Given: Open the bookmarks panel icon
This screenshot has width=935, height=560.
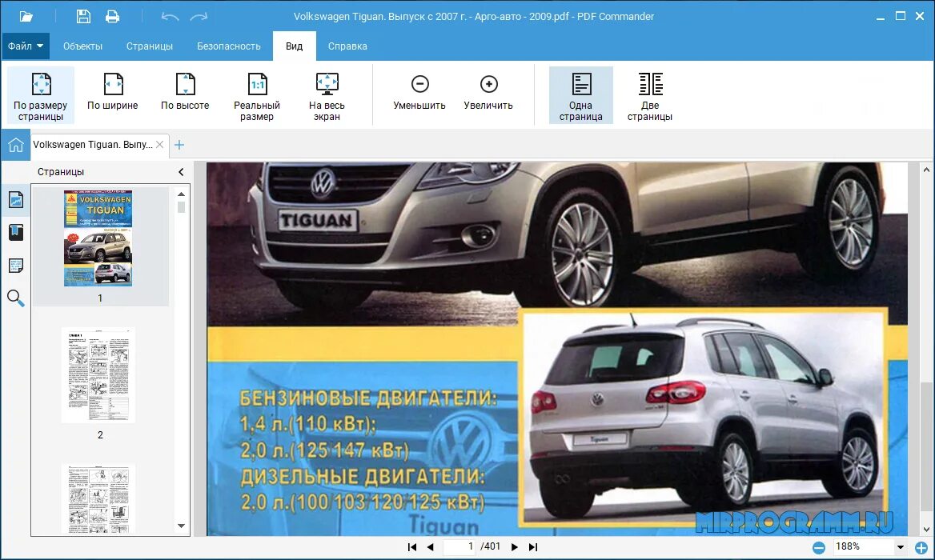Looking at the screenshot, I should pyautogui.click(x=16, y=232).
